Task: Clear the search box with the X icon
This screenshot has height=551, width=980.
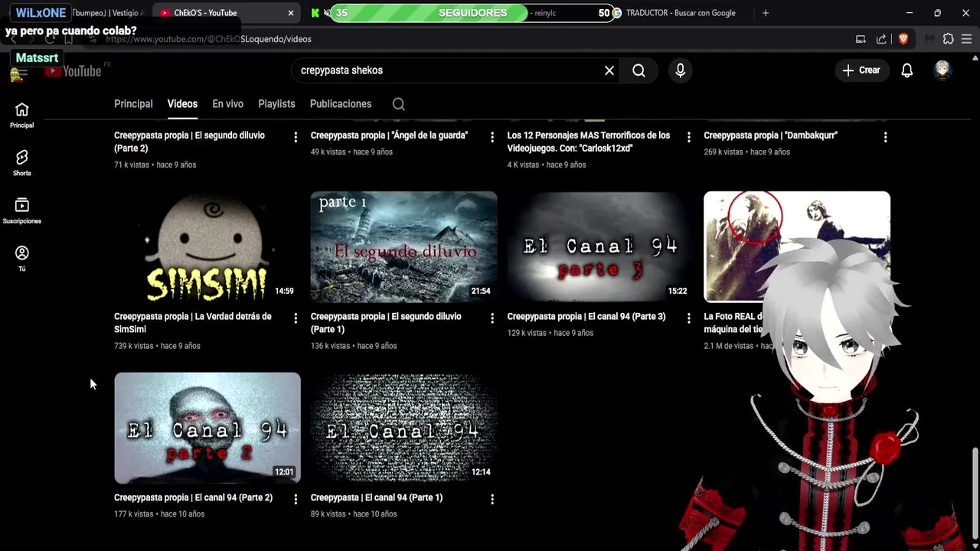Action: pos(609,70)
